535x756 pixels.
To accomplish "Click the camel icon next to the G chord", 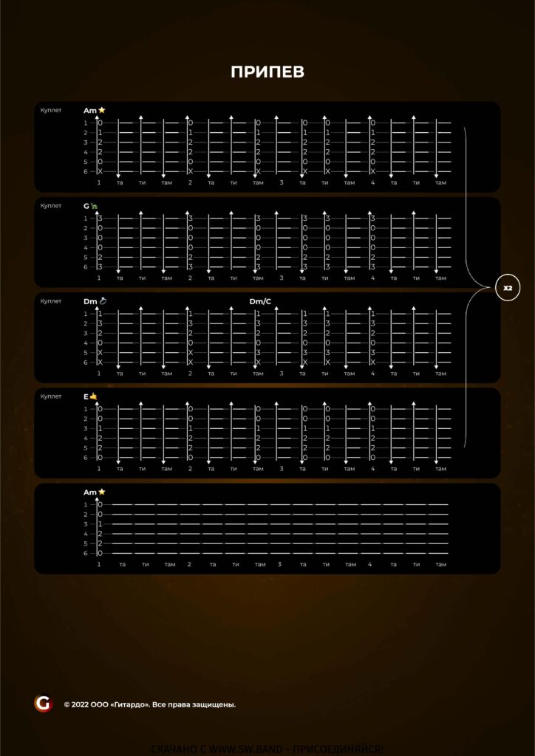I will [94, 206].
